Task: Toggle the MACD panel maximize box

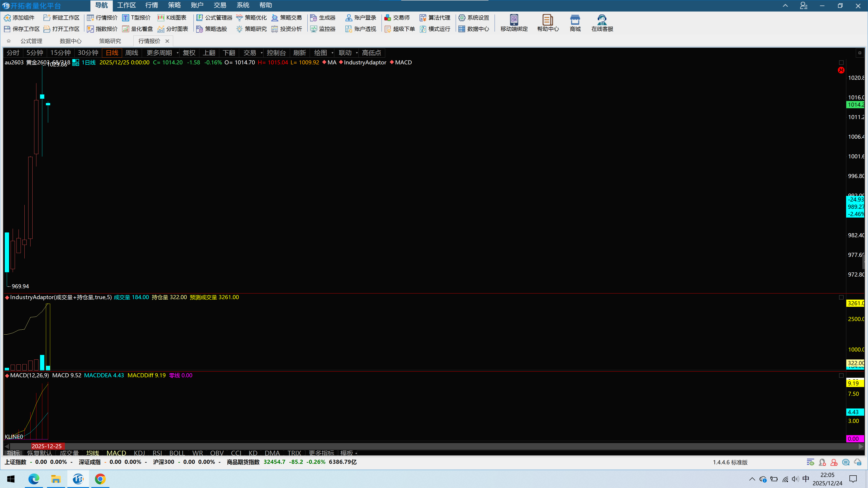Action: (x=841, y=375)
